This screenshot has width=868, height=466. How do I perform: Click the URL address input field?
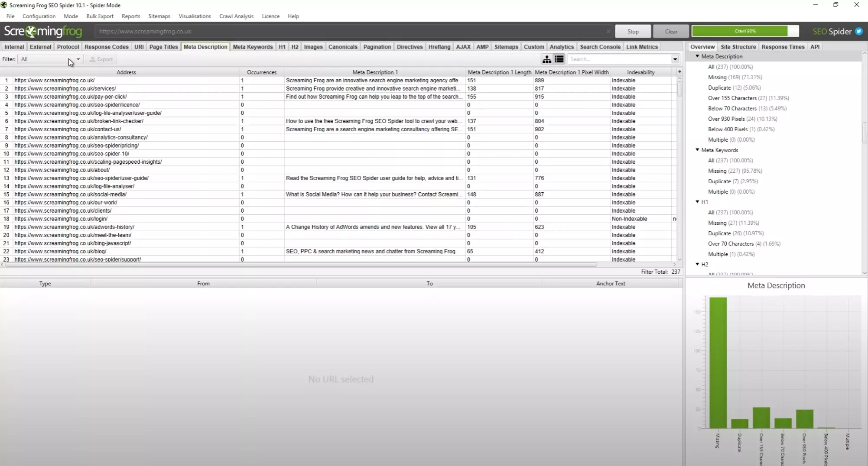pos(353,31)
